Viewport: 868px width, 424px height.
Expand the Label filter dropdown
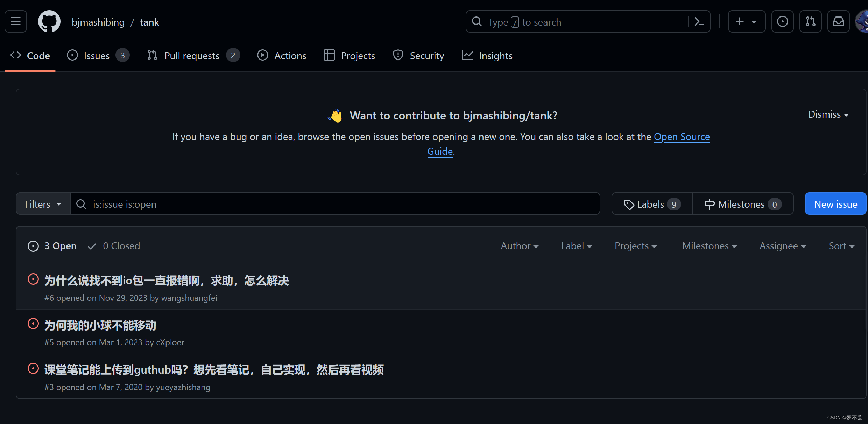(577, 246)
